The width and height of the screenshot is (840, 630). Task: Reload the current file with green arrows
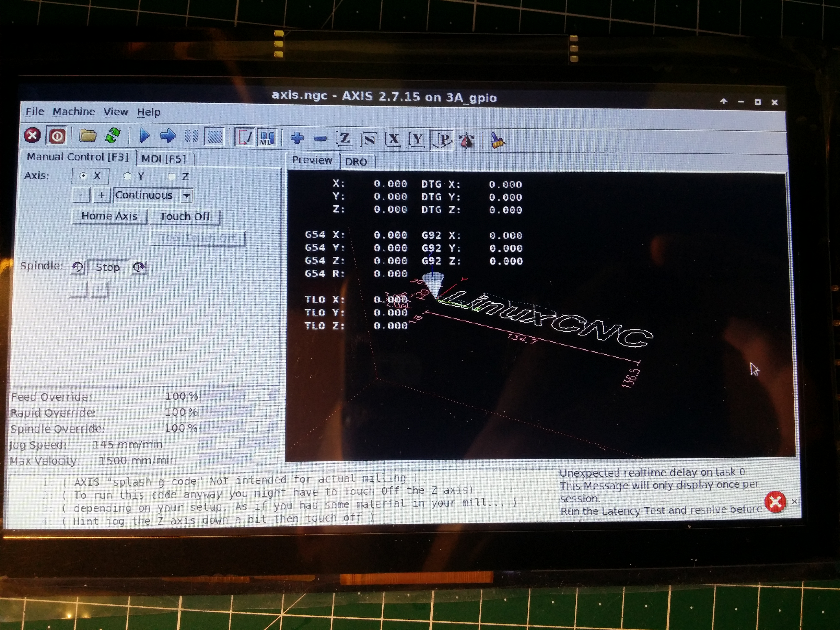pyautogui.click(x=113, y=136)
